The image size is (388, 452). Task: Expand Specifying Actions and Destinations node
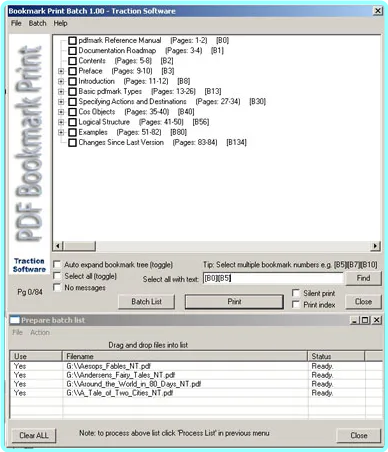61,102
